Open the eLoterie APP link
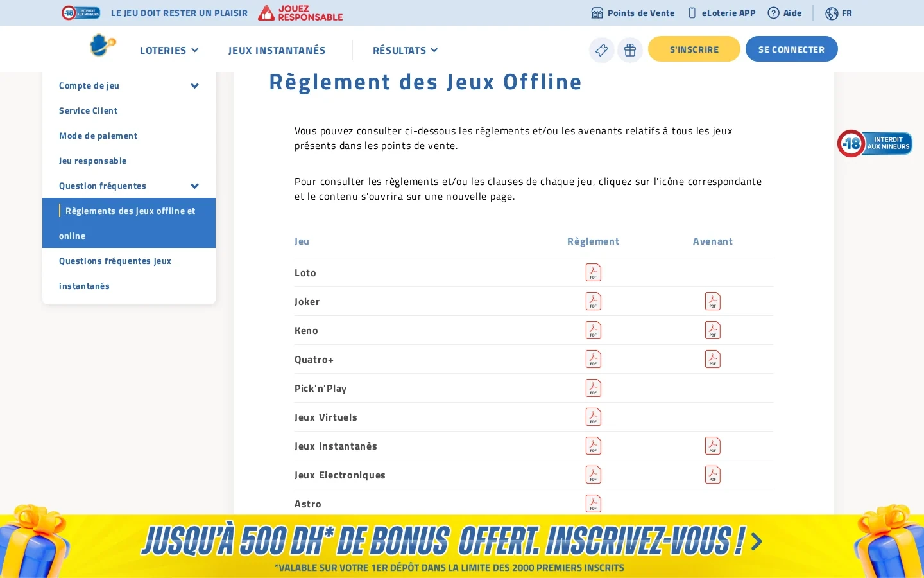Viewport: 924px width, 578px height. (722, 13)
